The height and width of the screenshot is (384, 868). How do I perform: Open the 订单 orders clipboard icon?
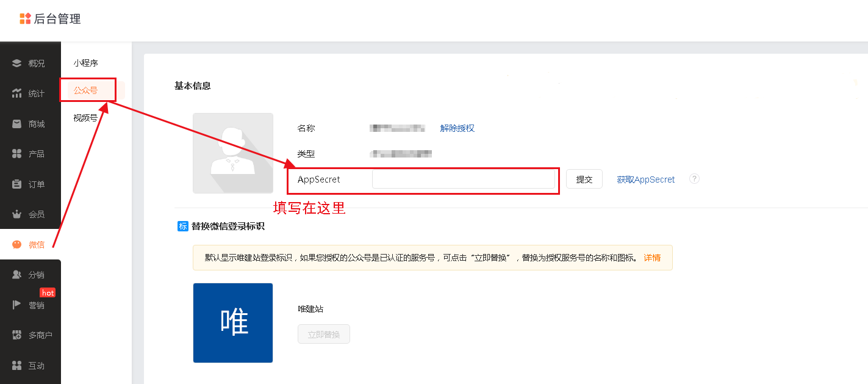click(17, 184)
